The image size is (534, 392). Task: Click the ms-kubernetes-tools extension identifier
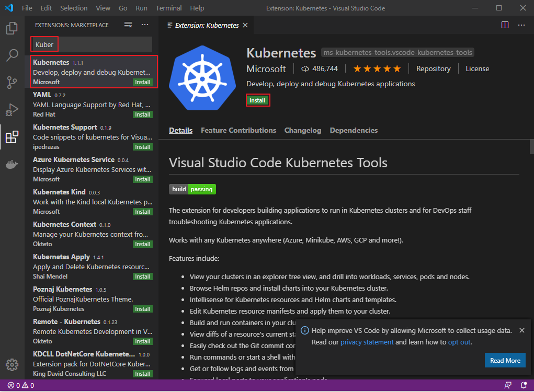397,52
